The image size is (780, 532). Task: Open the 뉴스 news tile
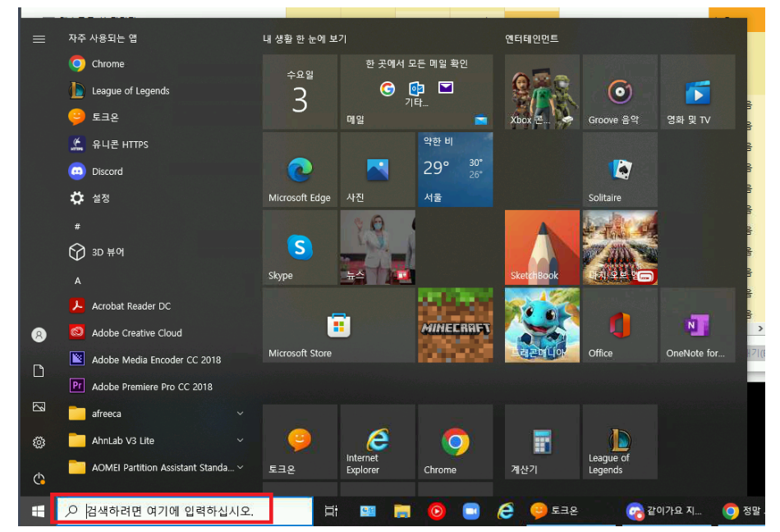(x=378, y=247)
